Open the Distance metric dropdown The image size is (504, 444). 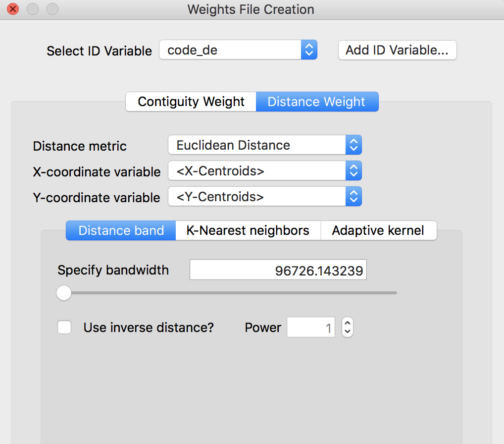pyautogui.click(x=257, y=145)
